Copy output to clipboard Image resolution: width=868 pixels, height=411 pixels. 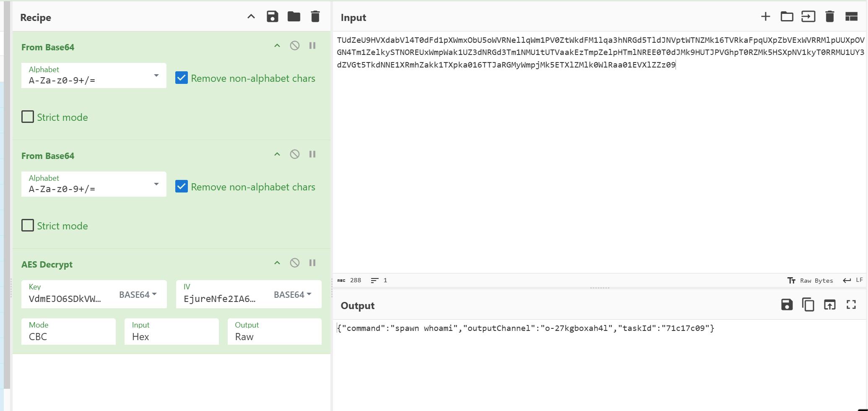(808, 305)
